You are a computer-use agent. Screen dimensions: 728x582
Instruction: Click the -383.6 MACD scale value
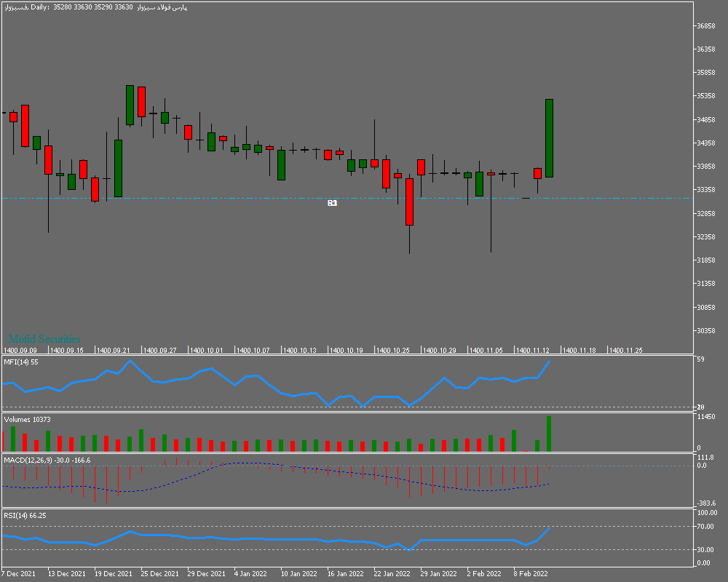tap(706, 503)
